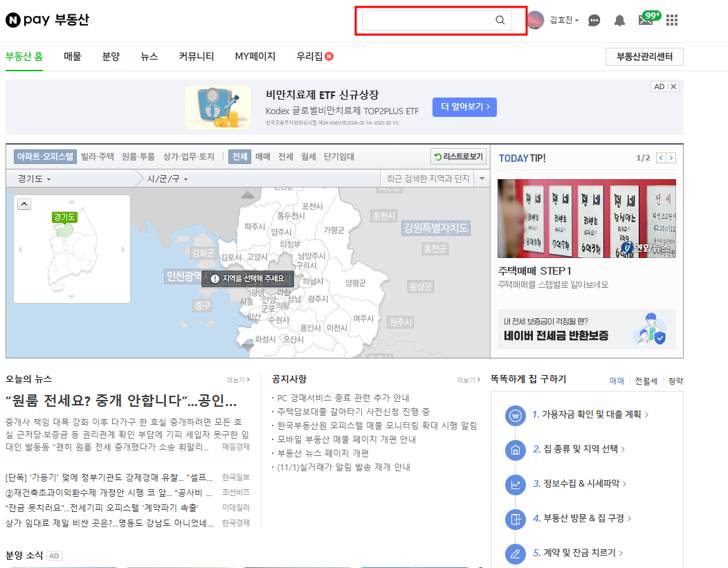Open notice 부동산 뉴스 페이지 개편

click(322, 453)
